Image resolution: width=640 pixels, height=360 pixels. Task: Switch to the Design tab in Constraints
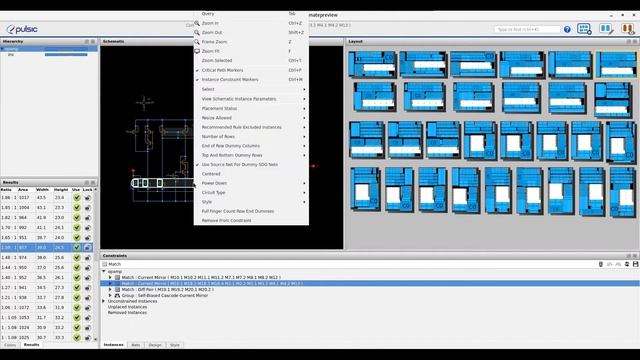(x=155, y=345)
